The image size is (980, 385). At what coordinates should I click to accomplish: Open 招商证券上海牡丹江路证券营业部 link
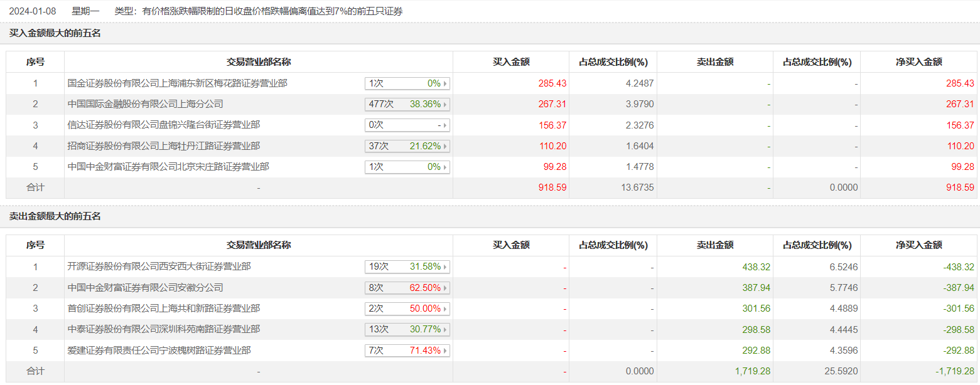coord(163,146)
